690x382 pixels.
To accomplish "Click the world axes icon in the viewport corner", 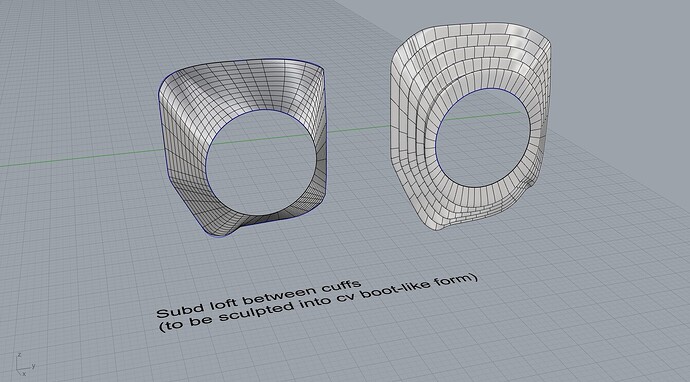I will point(26,364).
